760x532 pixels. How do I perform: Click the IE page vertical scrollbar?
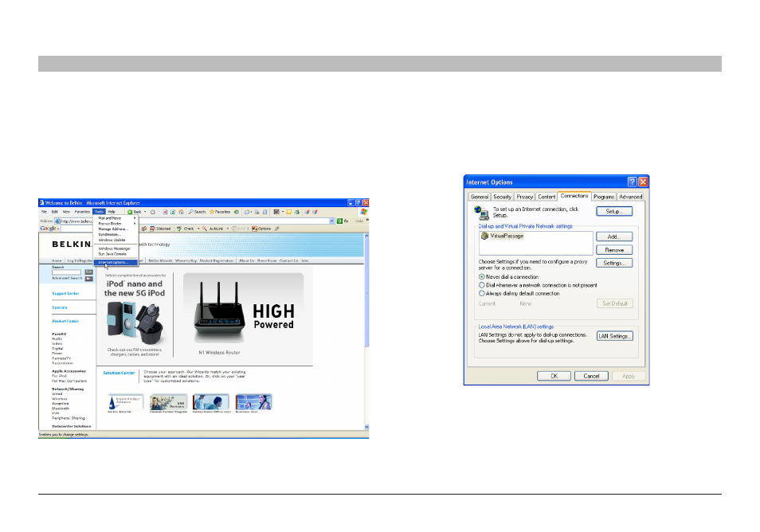coord(366,331)
